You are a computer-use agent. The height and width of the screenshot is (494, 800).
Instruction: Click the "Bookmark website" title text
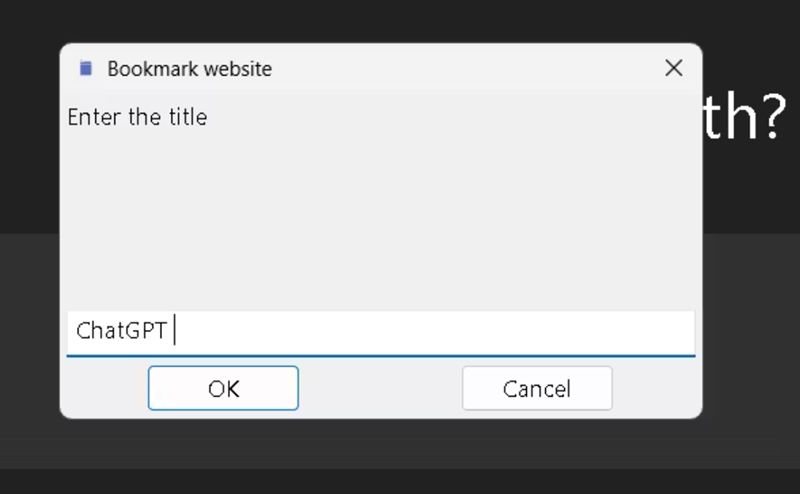[x=189, y=69]
